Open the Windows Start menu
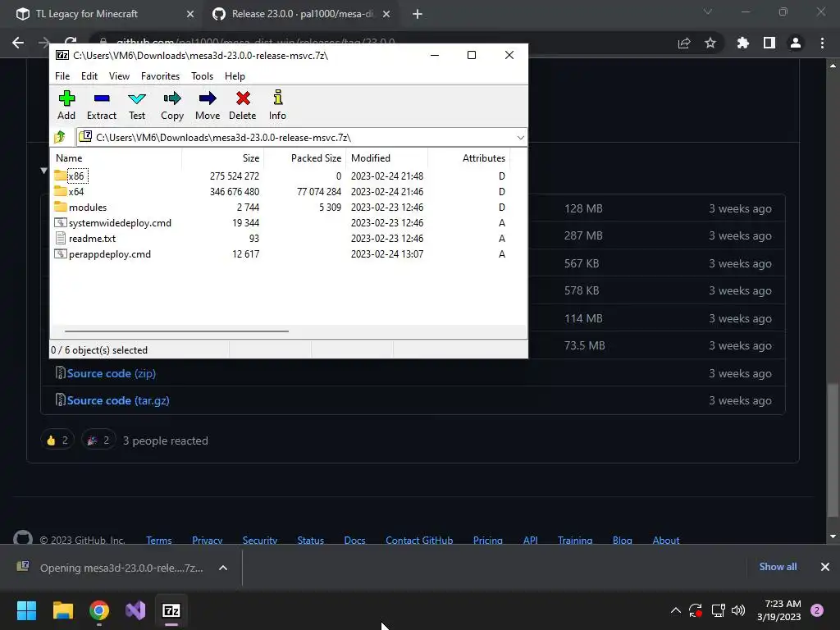The height and width of the screenshot is (630, 840). (26, 610)
